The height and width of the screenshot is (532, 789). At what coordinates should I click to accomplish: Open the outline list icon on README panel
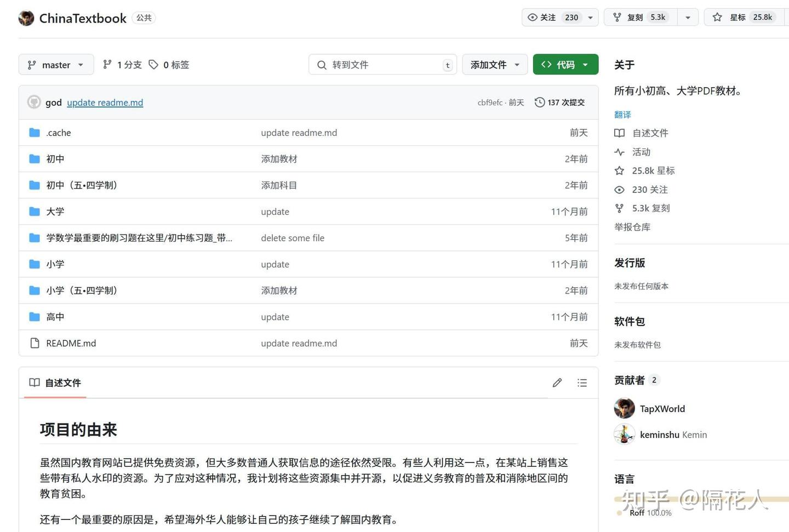582,382
